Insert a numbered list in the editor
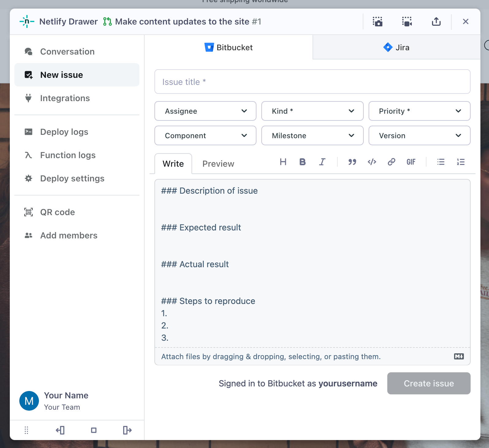Screen dimensions: 489x448 (461, 162)
